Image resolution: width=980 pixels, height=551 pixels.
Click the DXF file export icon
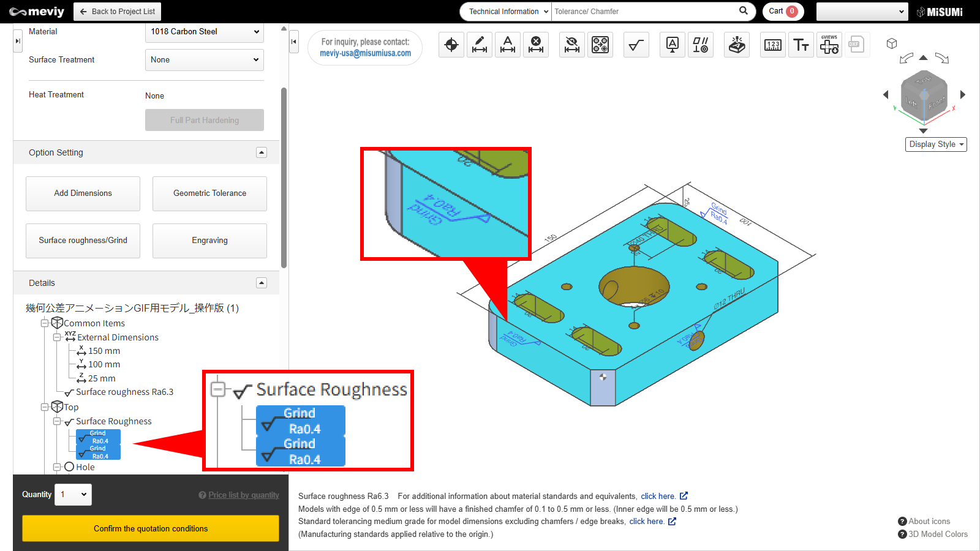tap(856, 45)
